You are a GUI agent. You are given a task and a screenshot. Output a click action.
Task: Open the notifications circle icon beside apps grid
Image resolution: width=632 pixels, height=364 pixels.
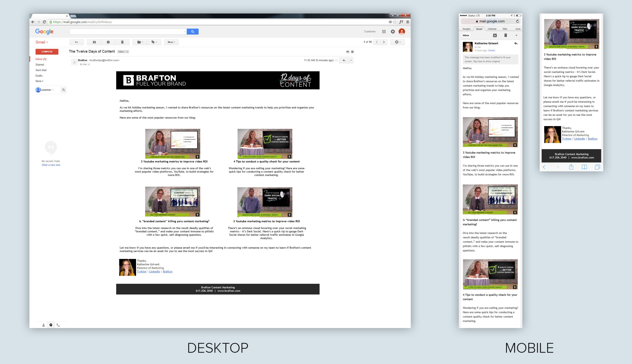pos(393,32)
